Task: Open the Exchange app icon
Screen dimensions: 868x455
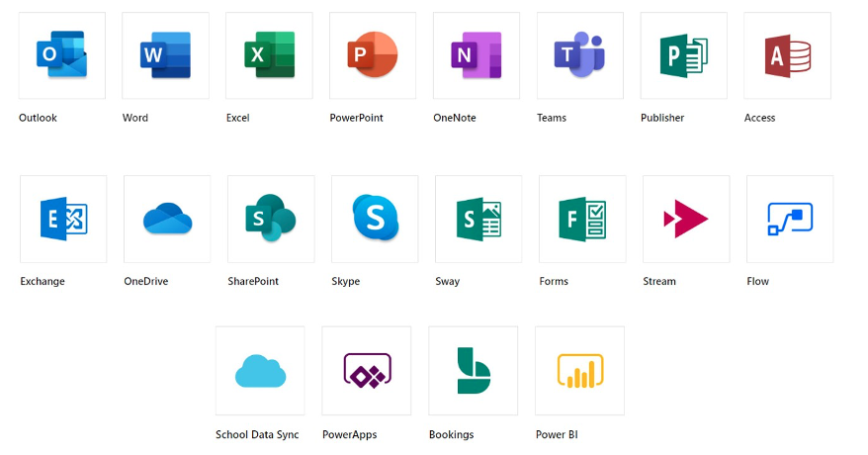Action: (x=63, y=219)
